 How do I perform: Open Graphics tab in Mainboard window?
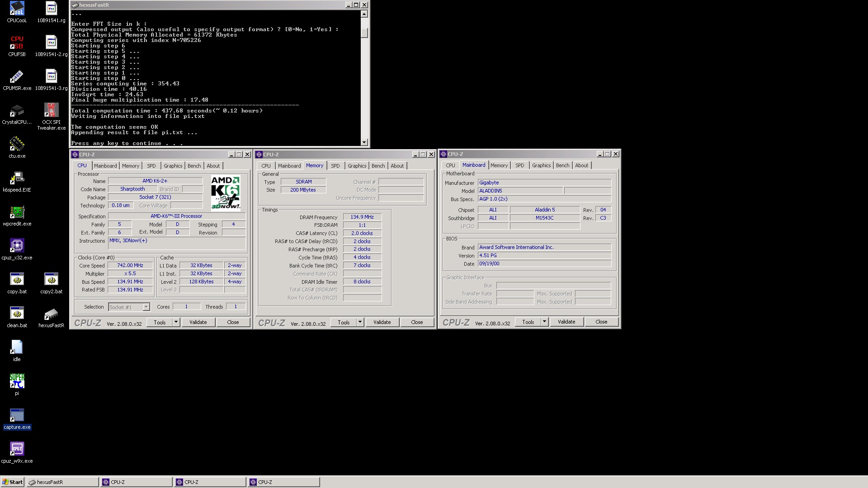[x=541, y=165]
